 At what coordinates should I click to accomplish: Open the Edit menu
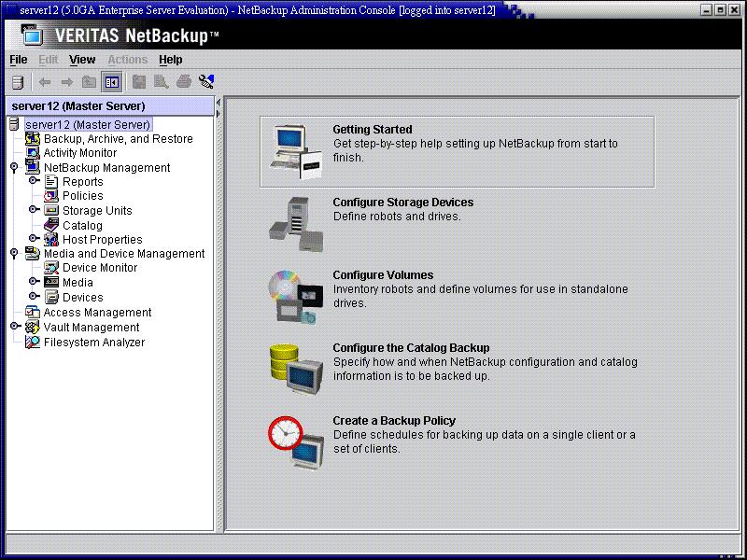[x=49, y=60]
